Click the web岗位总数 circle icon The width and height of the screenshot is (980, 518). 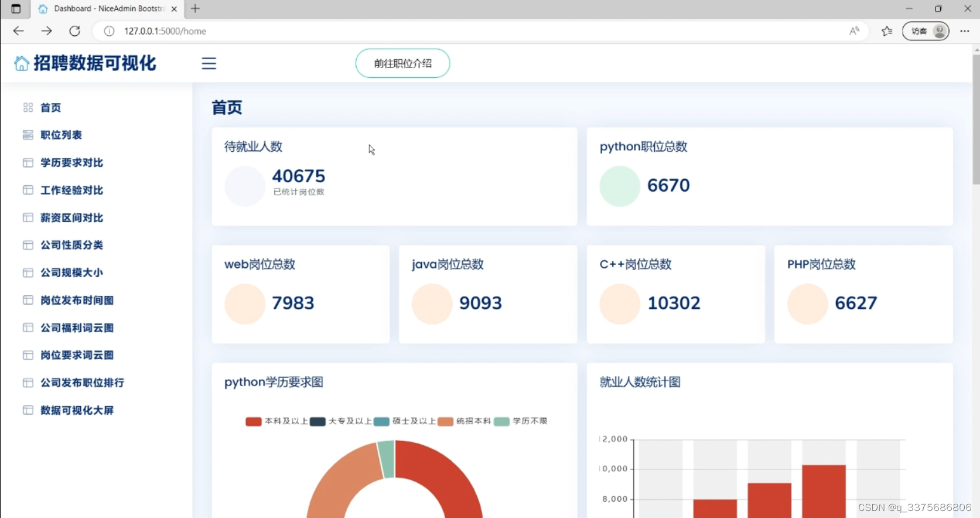tap(245, 304)
